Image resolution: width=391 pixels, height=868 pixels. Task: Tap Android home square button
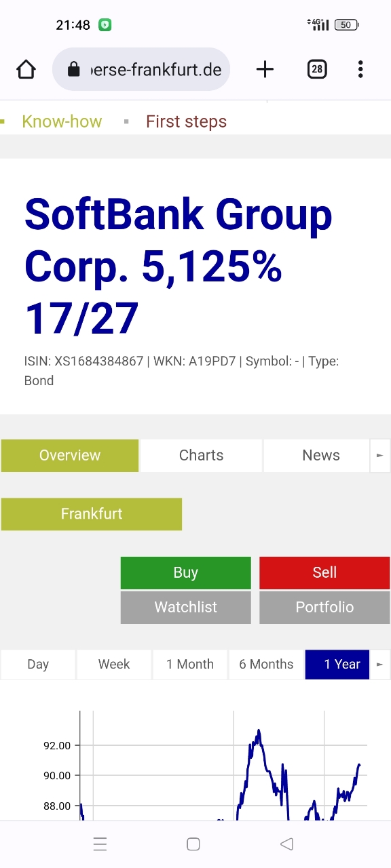[193, 844]
